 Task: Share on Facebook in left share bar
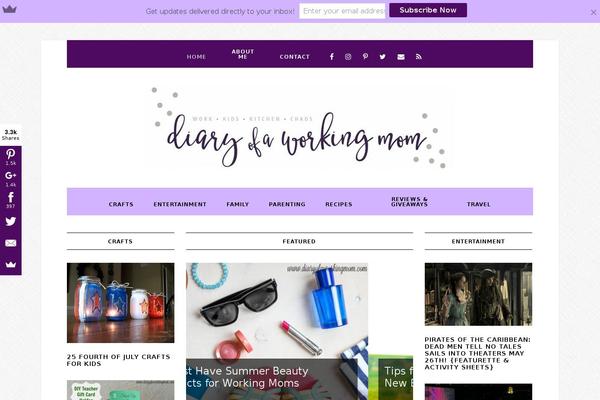point(11,200)
